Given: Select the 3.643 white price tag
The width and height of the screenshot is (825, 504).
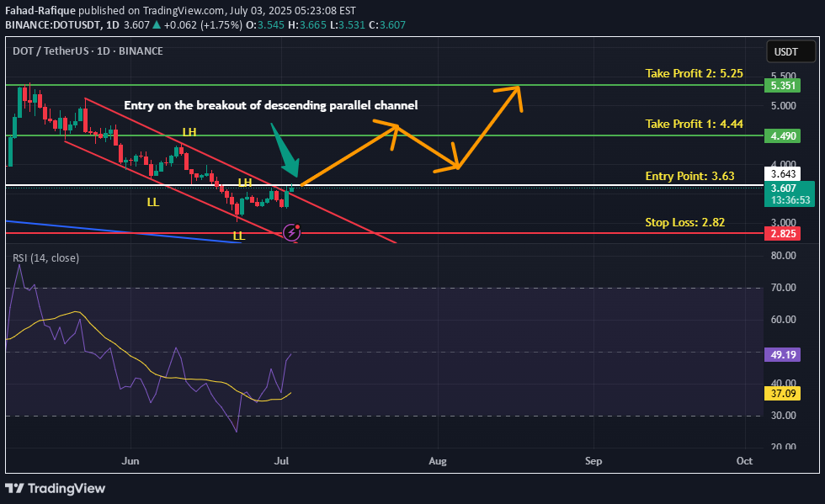Looking at the screenshot, I should [782, 173].
